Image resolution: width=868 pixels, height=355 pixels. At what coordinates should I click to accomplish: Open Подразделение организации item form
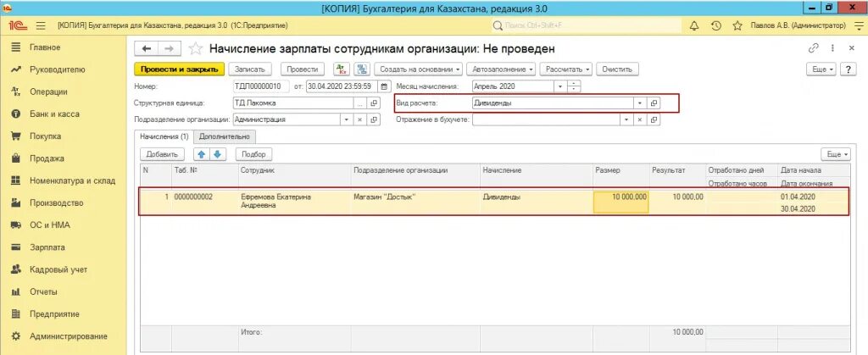(x=374, y=119)
